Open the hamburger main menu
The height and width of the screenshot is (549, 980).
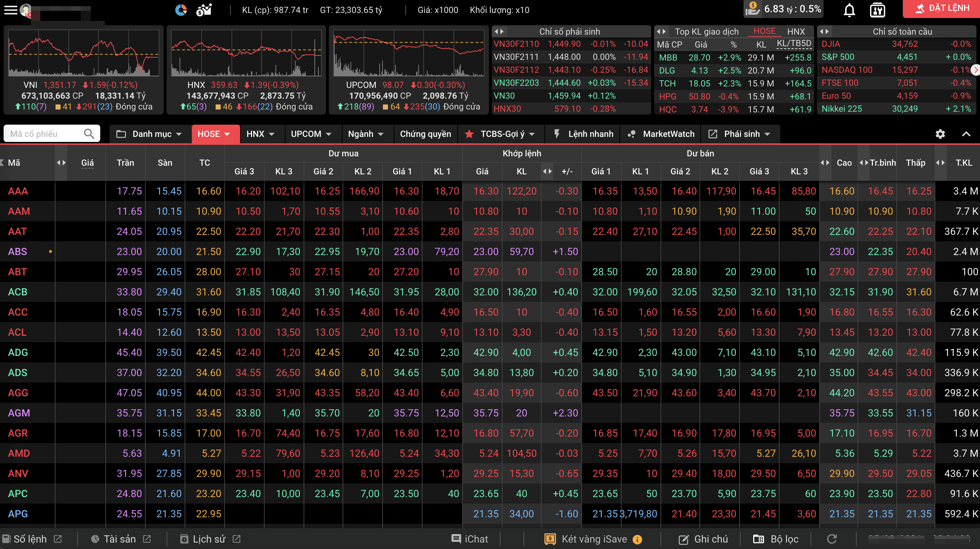coord(10,10)
